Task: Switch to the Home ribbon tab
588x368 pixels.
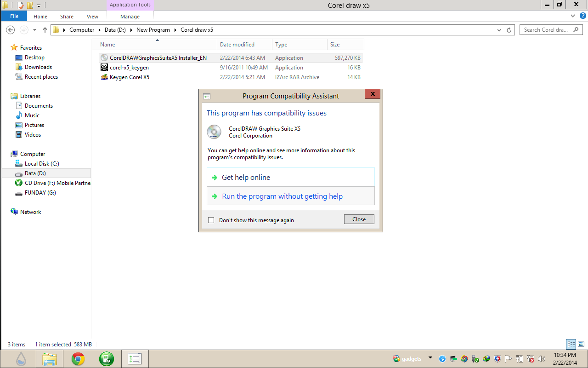Action: (x=40, y=17)
